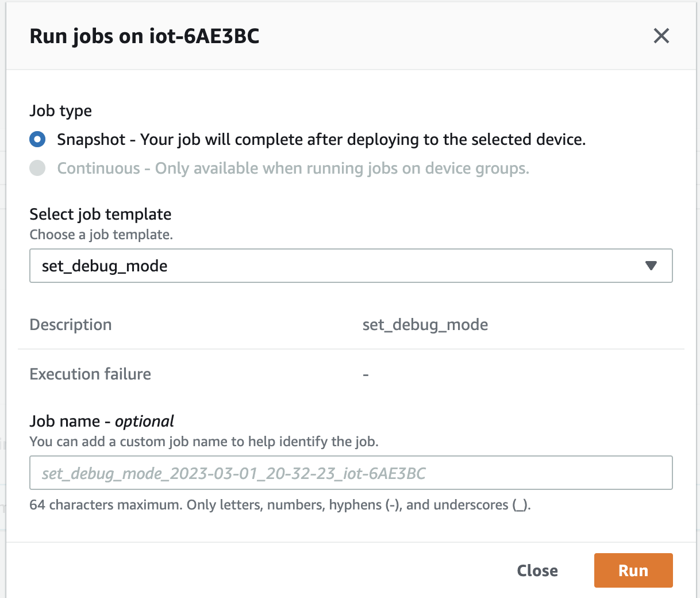The image size is (700, 598).
Task: Click the Job type section label
Action: coord(60,110)
